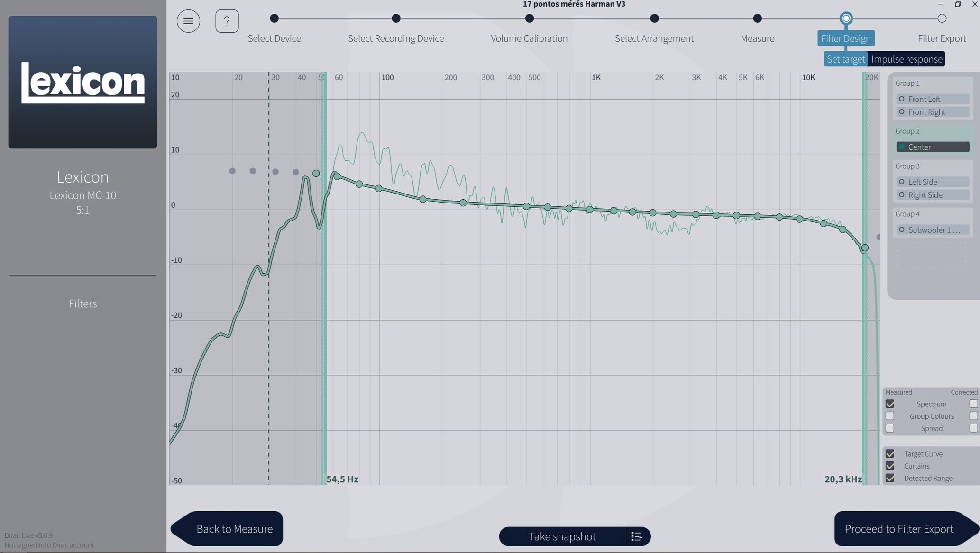Open the hamburger menu icon
Screen dimensions: 980x553
click(x=188, y=21)
